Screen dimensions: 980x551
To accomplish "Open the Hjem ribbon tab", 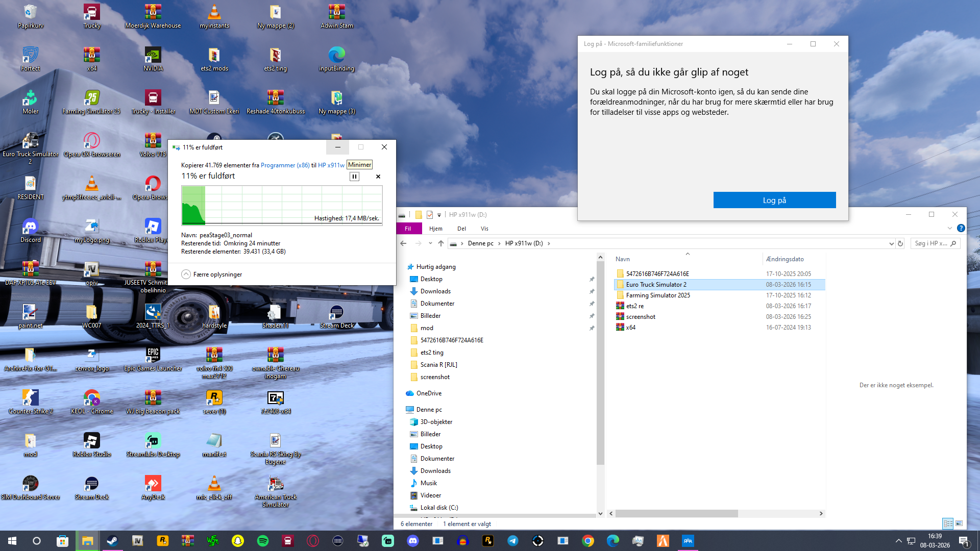I will click(x=435, y=229).
